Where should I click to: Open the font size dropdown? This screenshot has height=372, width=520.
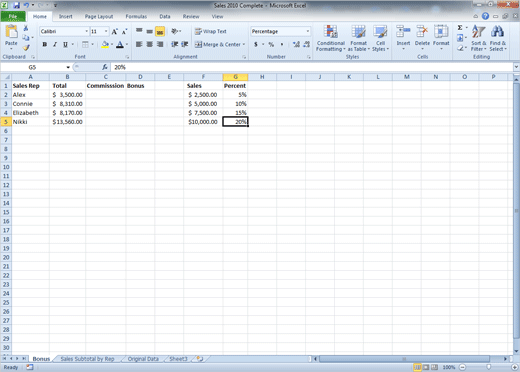click(x=106, y=31)
